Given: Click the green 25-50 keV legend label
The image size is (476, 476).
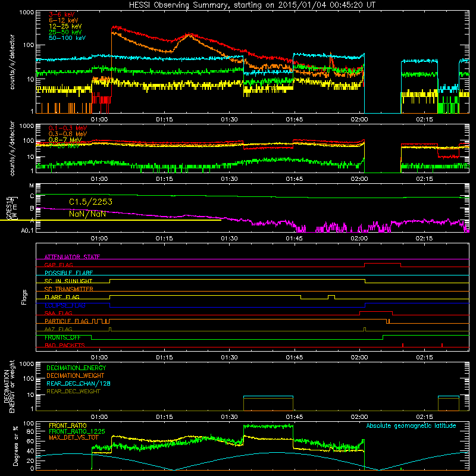Looking at the screenshot, I should (65, 32).
